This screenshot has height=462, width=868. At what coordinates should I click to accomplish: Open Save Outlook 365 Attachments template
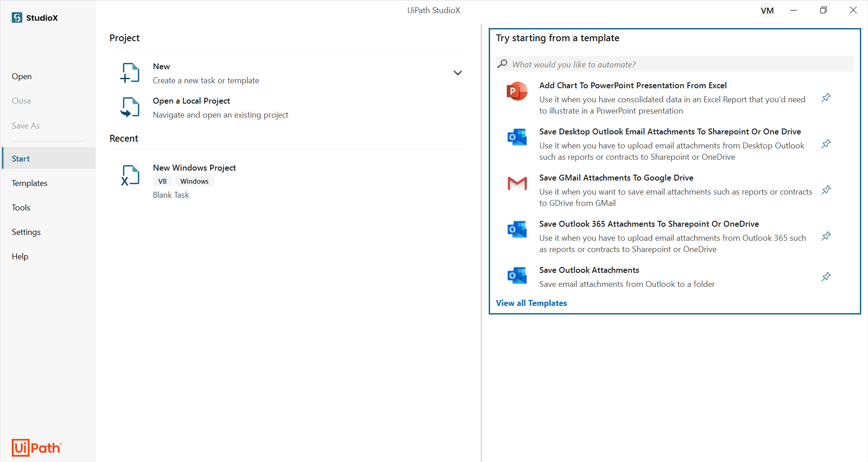[649, 224]
